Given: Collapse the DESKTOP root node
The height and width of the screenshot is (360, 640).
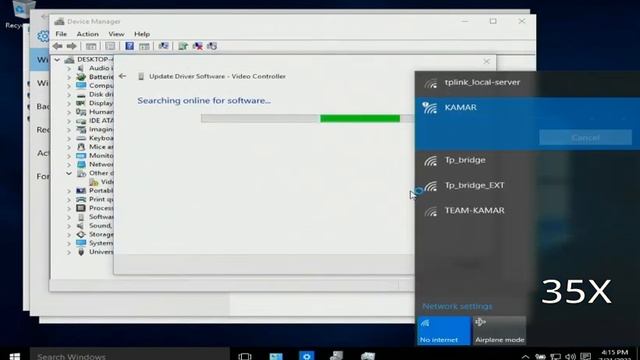Looking at the screenshot, I should click(57, 60).
